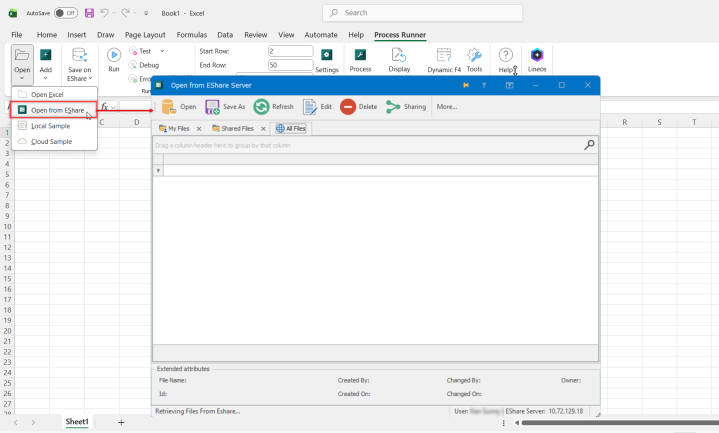Select the Sheet1 worksheet tab

[x=77, y=422]
